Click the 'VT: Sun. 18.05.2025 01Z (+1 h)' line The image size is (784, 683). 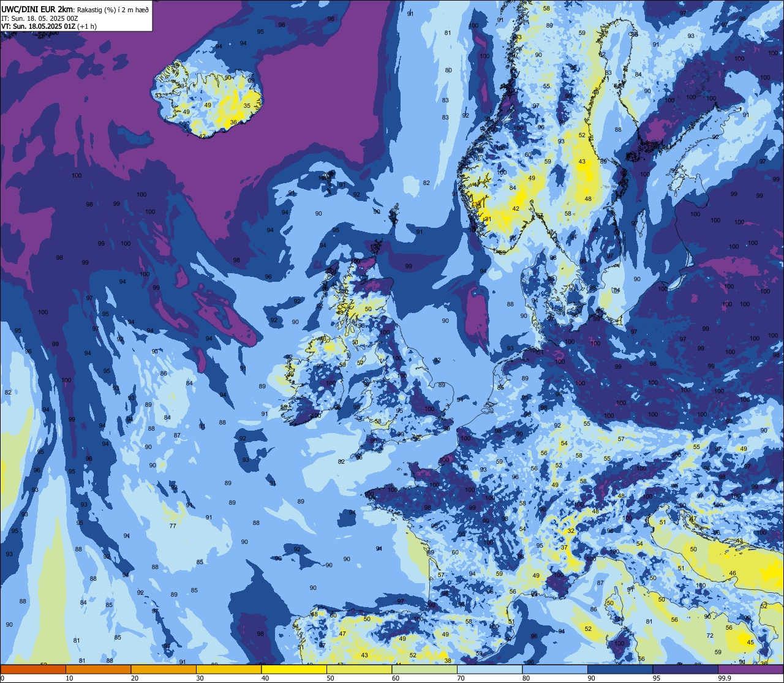coord(49,26)
